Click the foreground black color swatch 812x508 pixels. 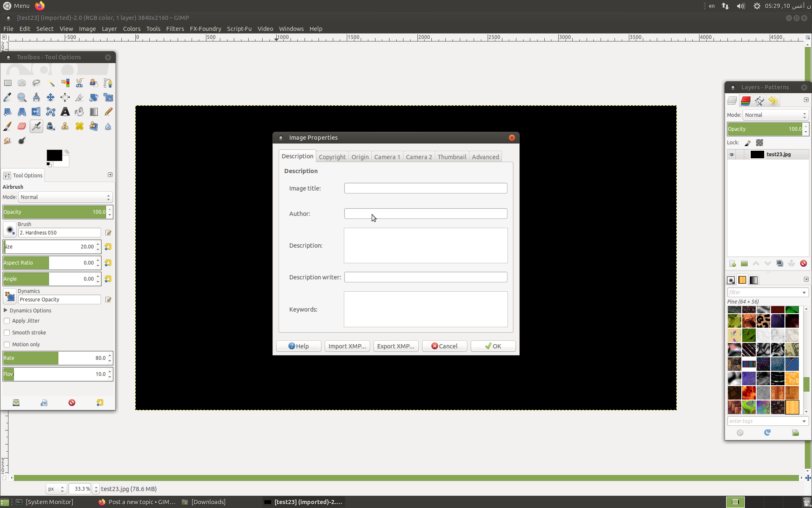click(54, 155)
